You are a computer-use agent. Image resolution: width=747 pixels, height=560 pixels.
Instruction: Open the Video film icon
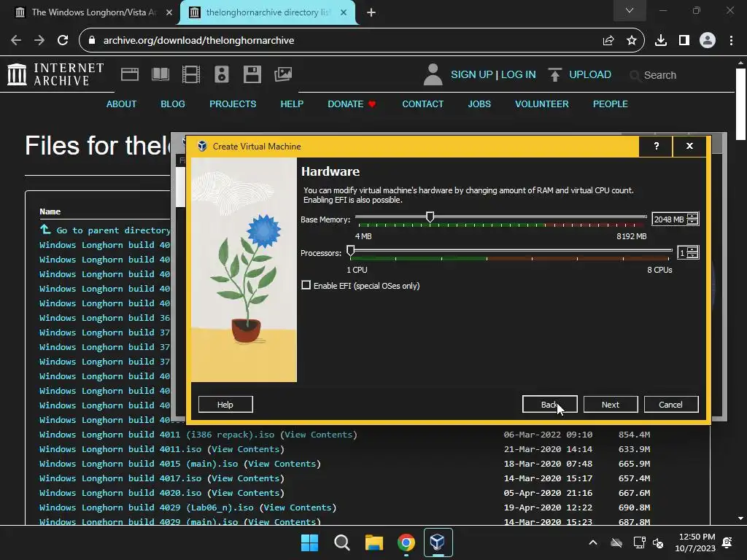coord(191,74)
